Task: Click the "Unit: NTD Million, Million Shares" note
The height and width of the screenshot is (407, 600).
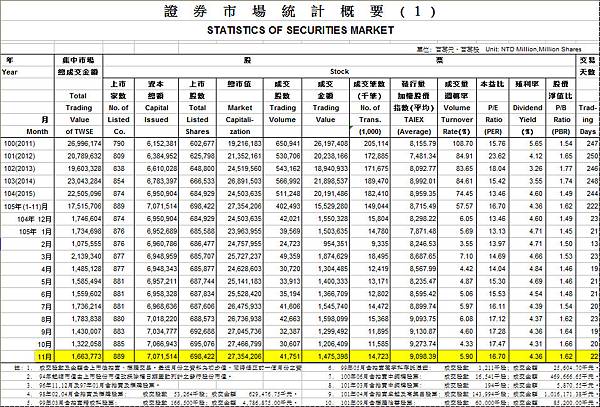Action: click(533, 49)
